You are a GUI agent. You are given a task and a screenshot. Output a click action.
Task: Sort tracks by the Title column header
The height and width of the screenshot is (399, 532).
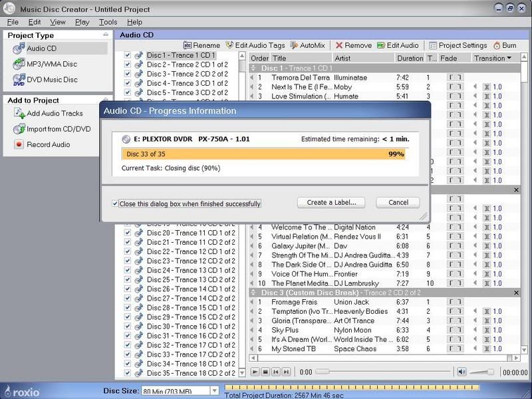coord(301,59)
